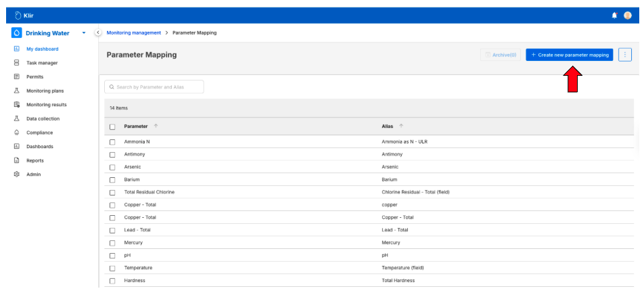Click the Admin gear icon

[16, 175]
